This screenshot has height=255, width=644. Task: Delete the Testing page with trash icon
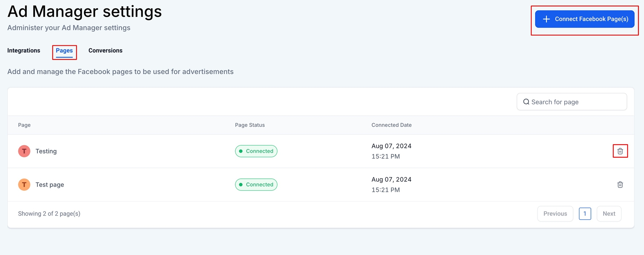coord(620,151)
